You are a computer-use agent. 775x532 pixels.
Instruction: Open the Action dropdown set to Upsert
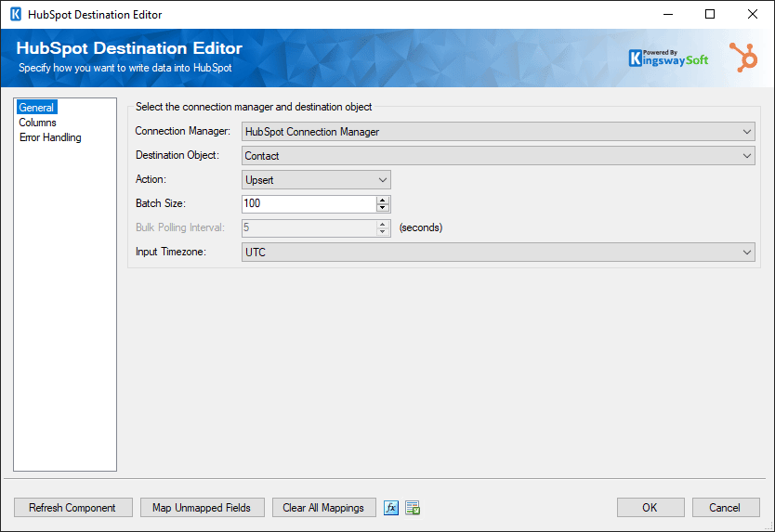316,180
